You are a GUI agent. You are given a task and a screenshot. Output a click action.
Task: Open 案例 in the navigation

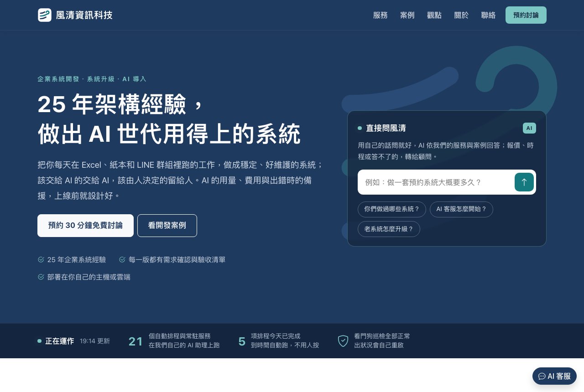point(407,15)
